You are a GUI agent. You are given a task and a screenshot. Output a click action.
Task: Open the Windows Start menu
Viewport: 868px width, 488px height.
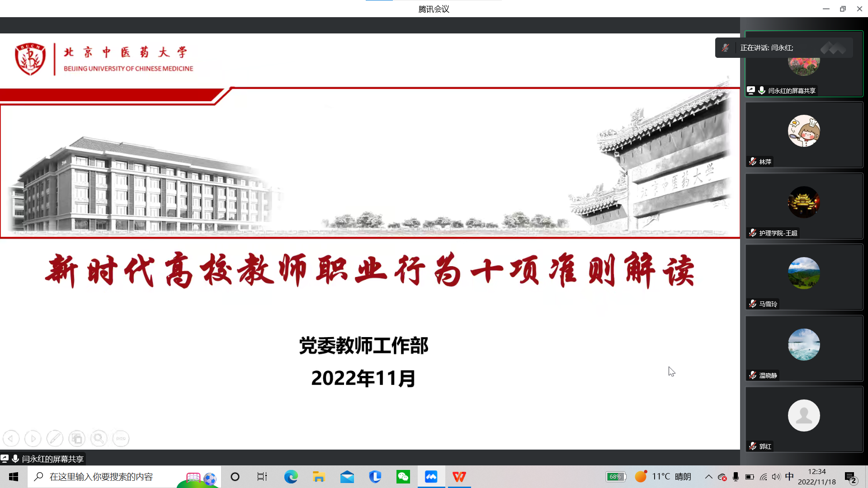[x=14, y=477]
